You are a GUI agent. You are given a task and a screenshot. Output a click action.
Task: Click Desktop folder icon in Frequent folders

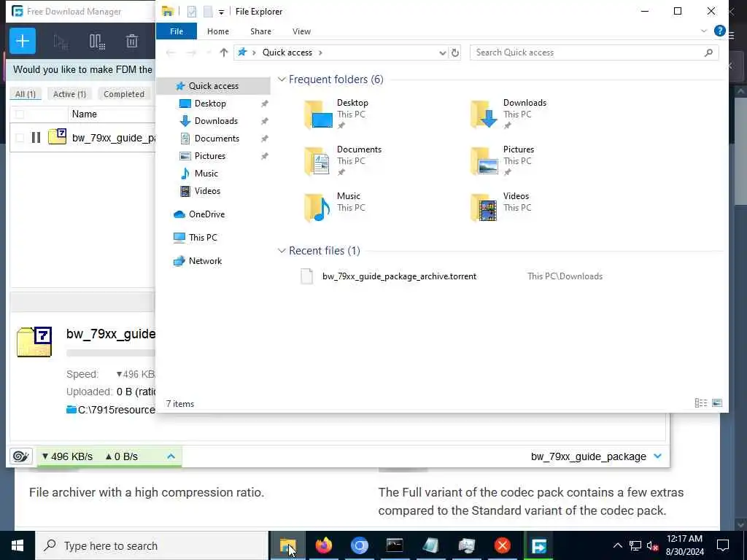click(x=318, y=114)
